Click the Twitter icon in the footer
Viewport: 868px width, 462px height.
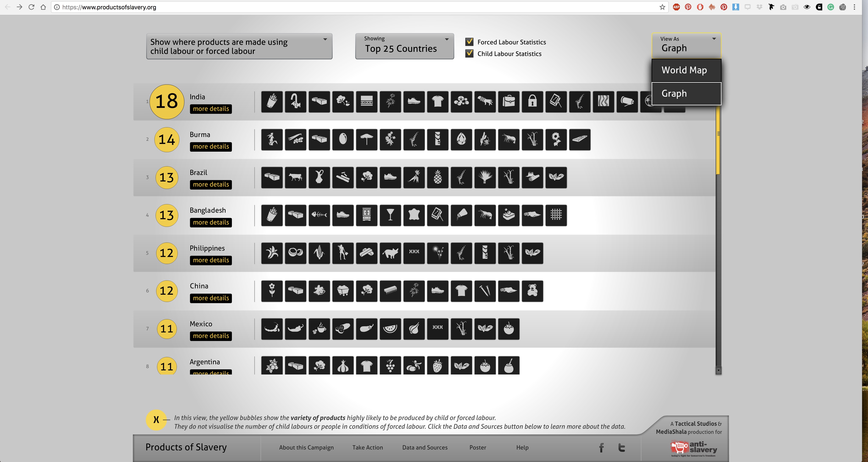(x=622, y=448)
